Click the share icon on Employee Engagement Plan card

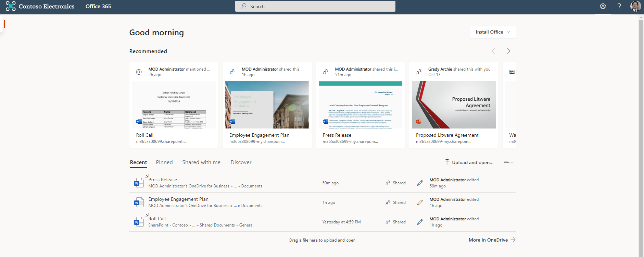point(232,72)
